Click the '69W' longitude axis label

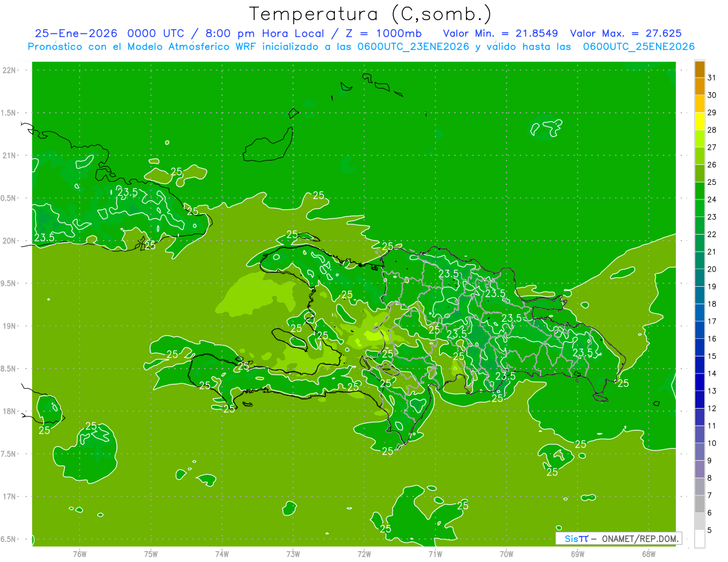pos(578,554)
